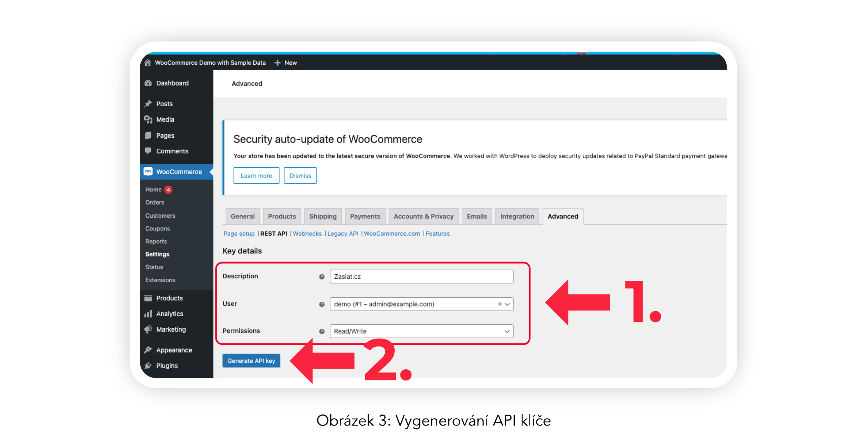Open Posts in the sidebar
Screen dimensions: 868x437
164,104
